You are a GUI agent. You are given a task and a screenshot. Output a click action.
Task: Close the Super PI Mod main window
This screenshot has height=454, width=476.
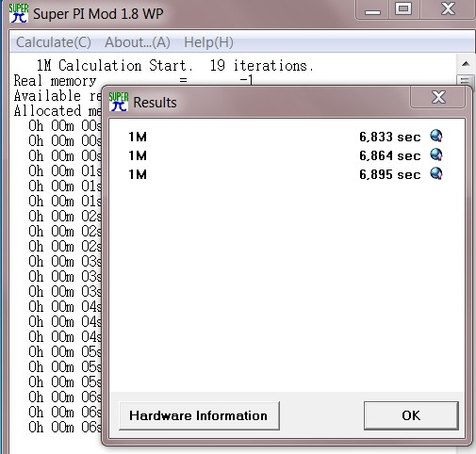pos(448,8)
